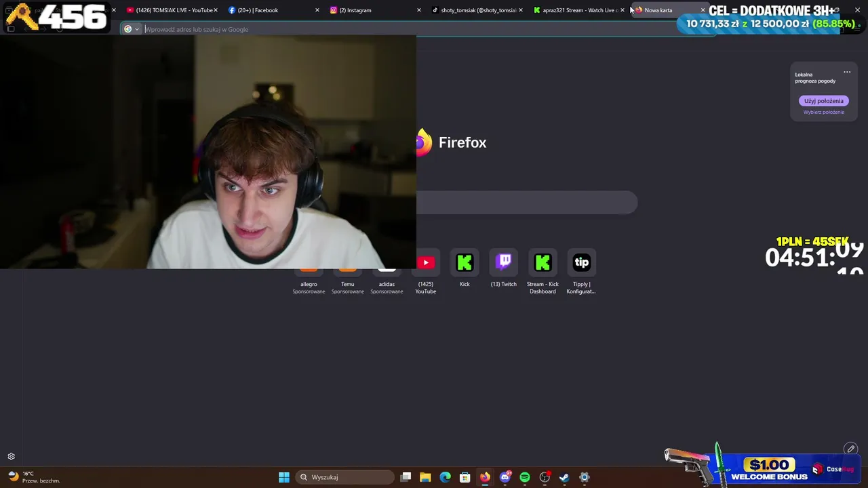
Task: Close the shoty_tomsiak TikTok tab
Action: coord(521,10)
